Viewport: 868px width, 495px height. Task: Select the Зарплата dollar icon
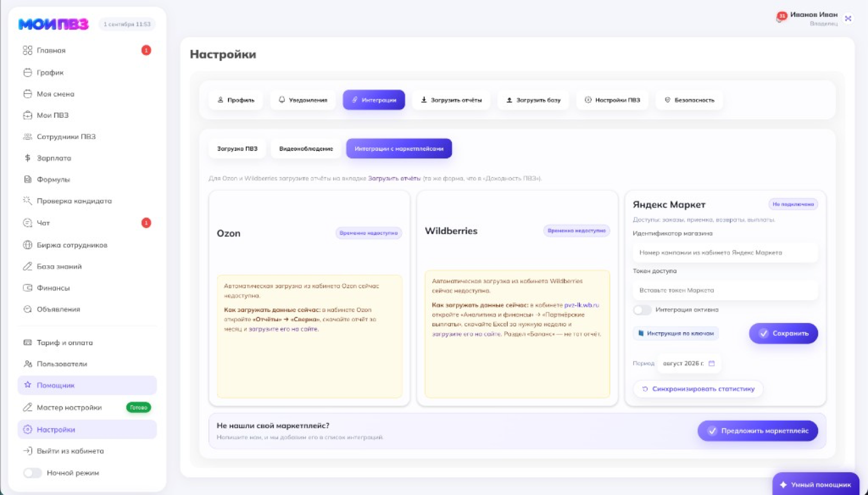[x=28, y=158]
